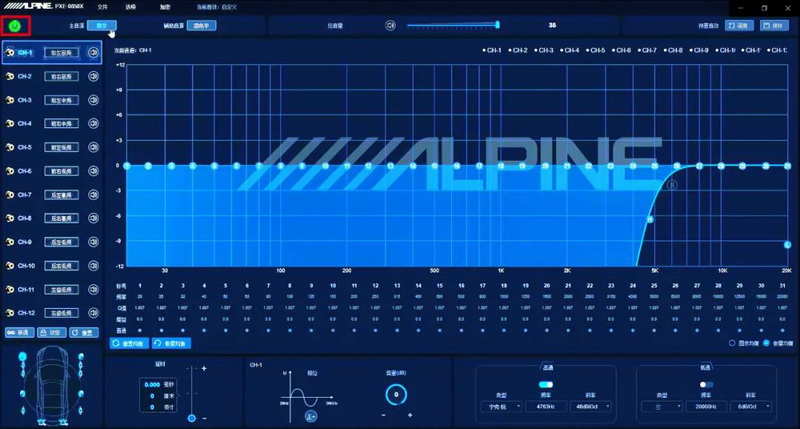The width and height of the screenshot is (800, 429).
Task: Mute channel CH-3 speaker icon
Action: click(x=93, y=100)
